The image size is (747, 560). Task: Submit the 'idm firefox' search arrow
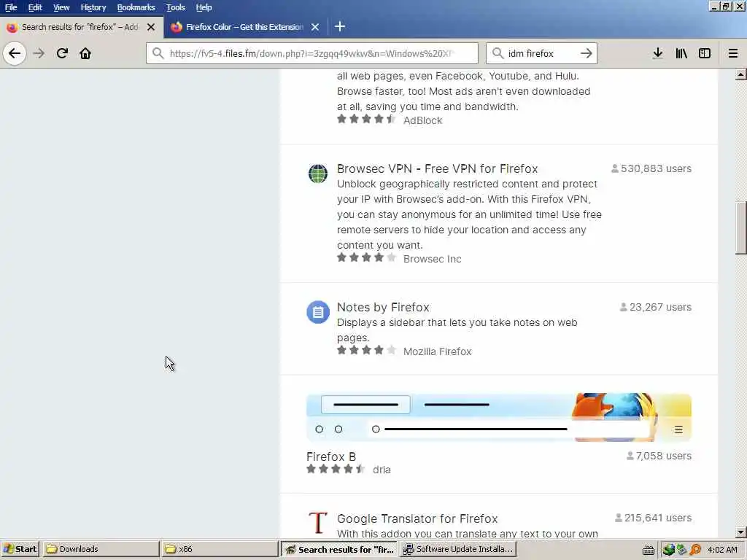[587, 53]
